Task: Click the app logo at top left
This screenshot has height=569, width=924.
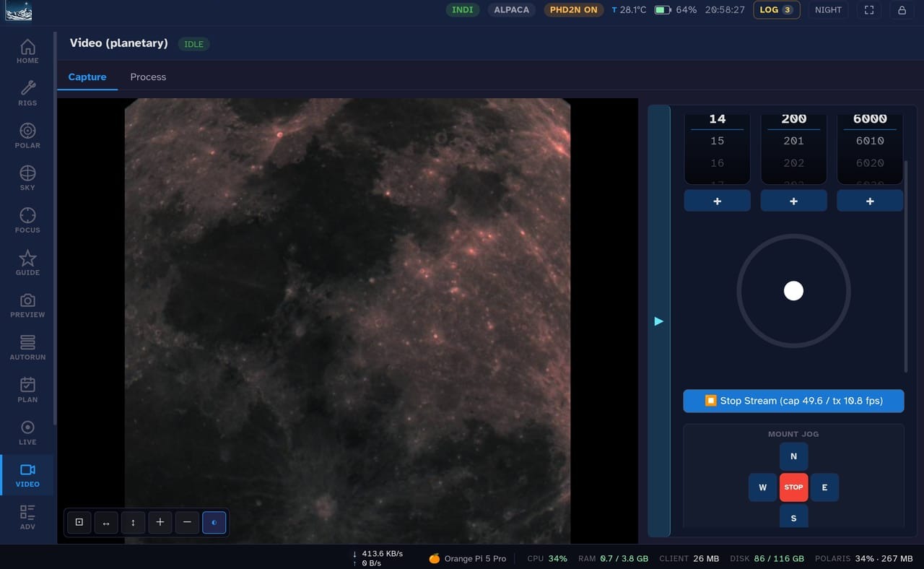Action: click(x=17, y=10)
